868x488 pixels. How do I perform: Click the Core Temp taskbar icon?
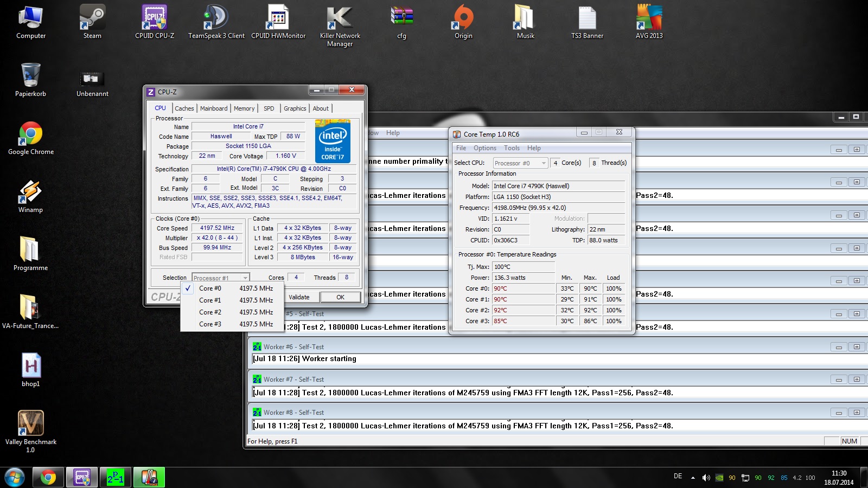149,478
